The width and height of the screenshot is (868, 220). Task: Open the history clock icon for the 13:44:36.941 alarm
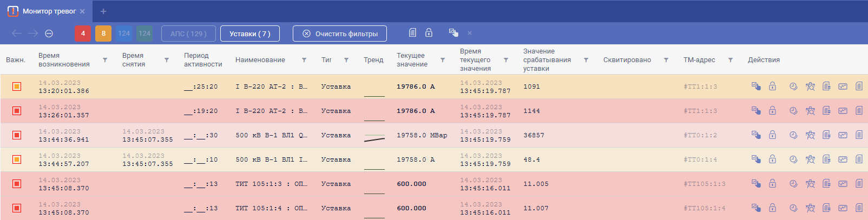click(793, 135)
